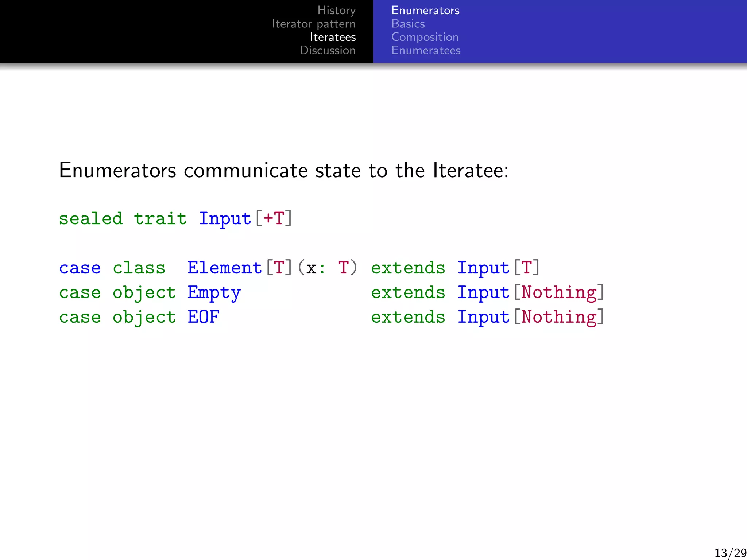Go to the Composition subsection

coord(425,37)
